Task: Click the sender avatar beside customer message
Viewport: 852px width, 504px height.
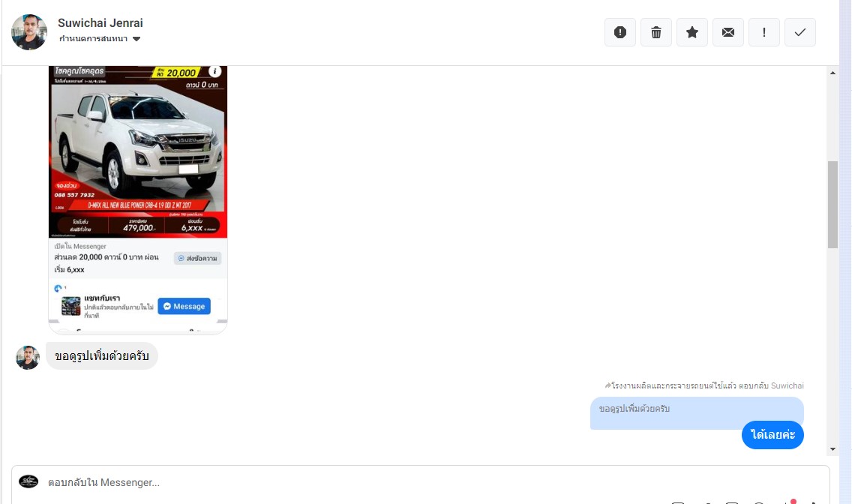Action: click(x=28, y=357)
